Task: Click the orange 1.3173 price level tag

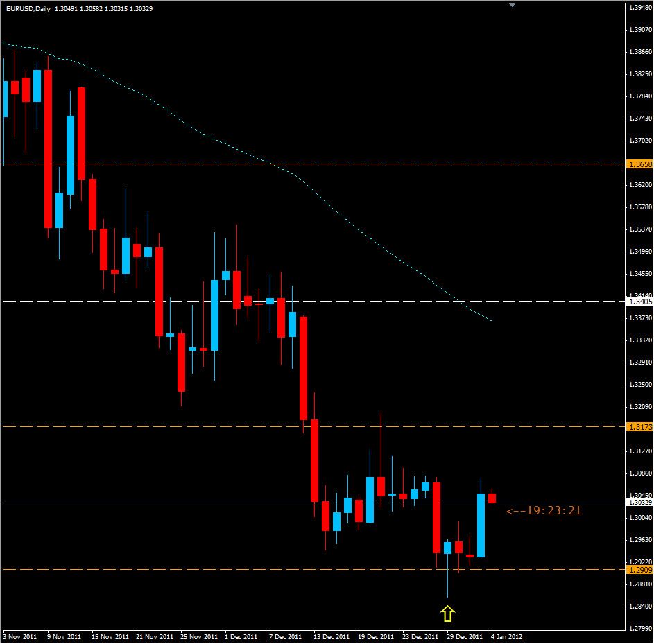Action: point(639,426)
